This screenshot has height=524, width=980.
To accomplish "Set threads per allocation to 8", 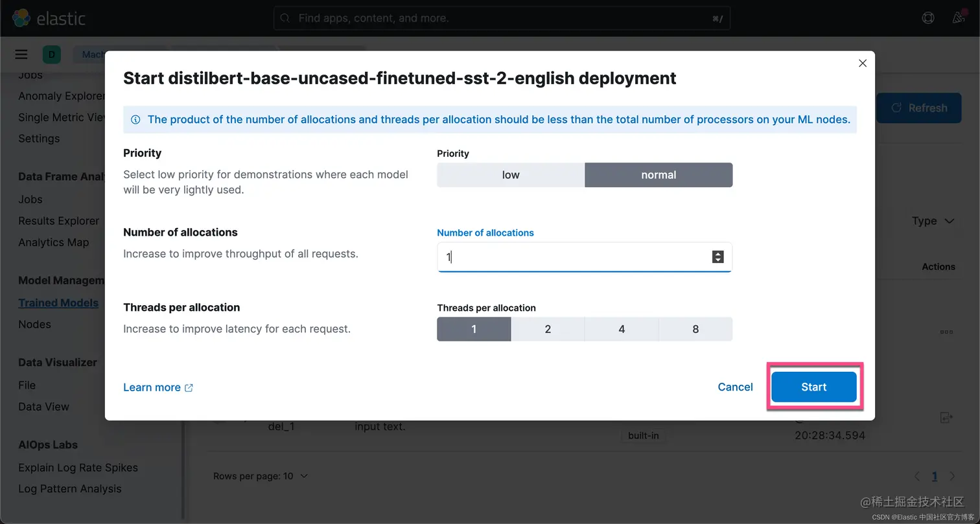I will 695,329.
